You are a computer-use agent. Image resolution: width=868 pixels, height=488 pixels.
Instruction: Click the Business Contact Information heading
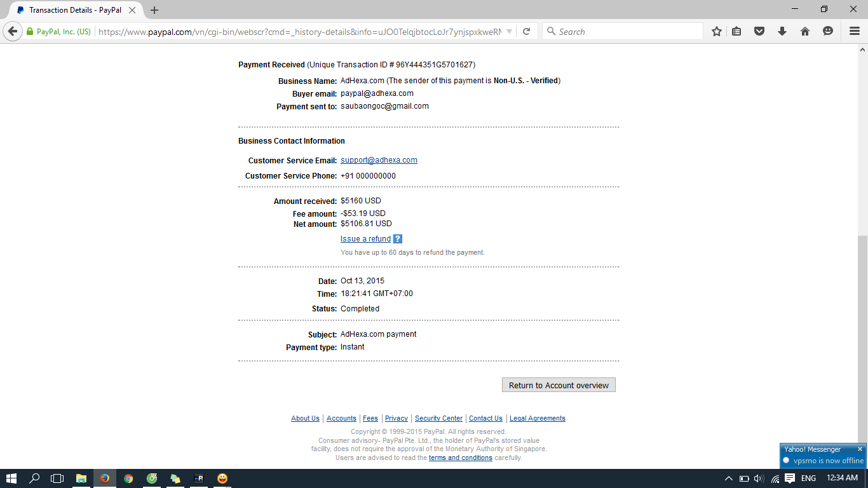pos(292,141)
